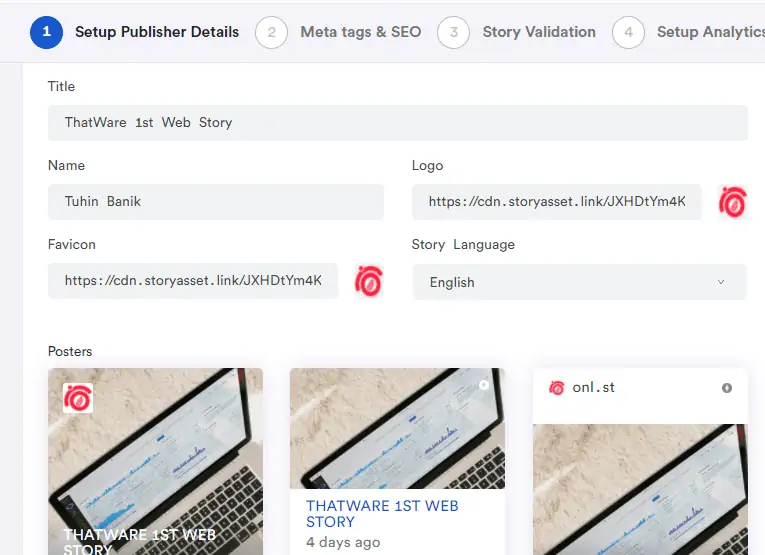Click the Name field containing Tuhin Banik

[216, 202]
